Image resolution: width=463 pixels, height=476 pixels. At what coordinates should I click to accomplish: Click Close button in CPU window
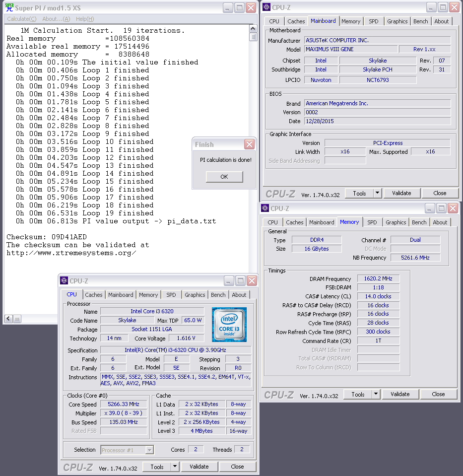pyautogui.click(x=237, y=467)
